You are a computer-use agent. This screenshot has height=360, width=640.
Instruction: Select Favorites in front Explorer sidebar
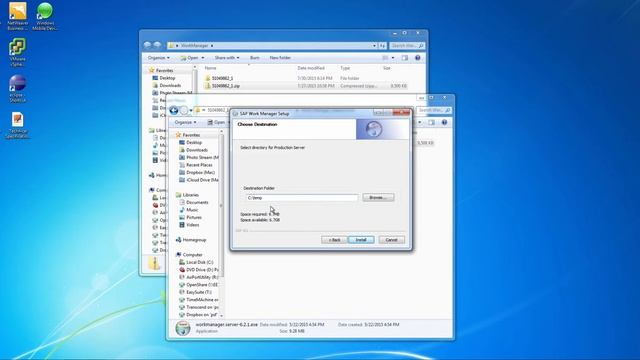click(x=187, y=135)
